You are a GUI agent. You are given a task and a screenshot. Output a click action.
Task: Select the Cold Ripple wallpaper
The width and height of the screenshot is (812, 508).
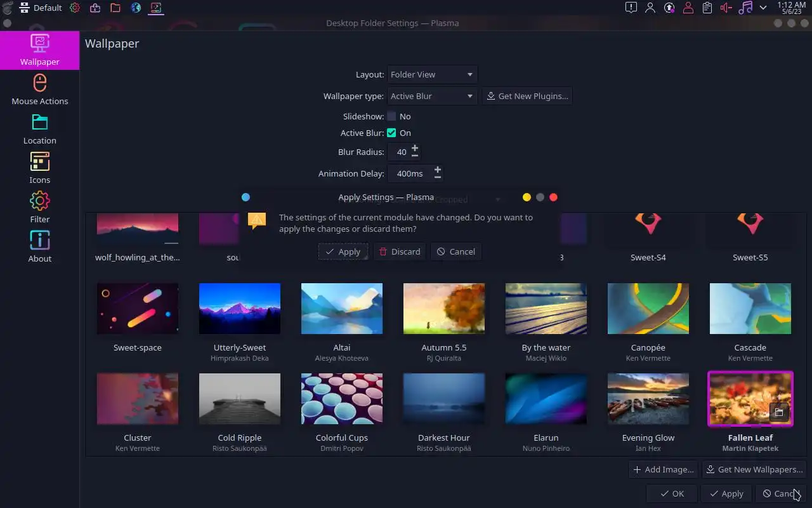point(240,399)
